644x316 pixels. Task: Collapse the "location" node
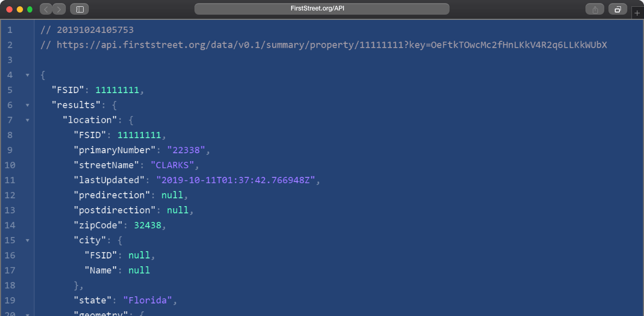click(27, 120)
